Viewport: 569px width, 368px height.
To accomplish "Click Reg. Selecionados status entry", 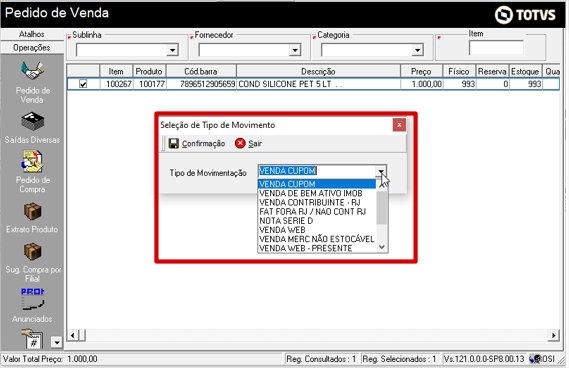I will pos(399,359).
